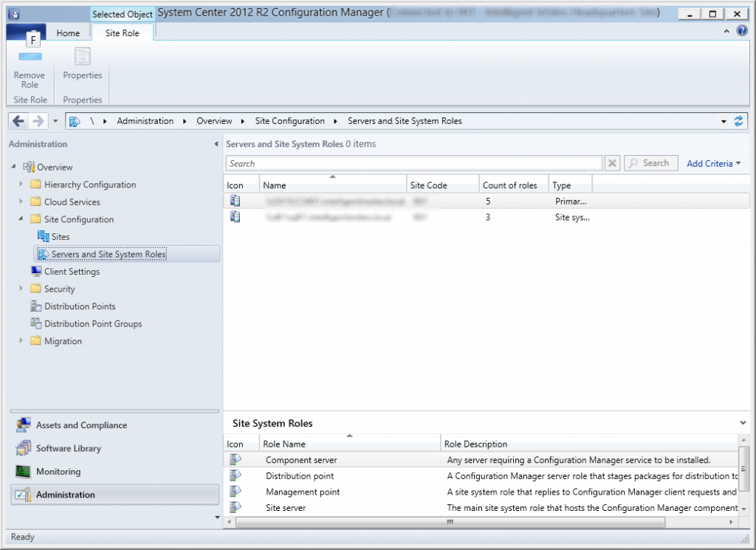The width and height of the screenshot is (756, 550).
Task: Collapse the ribbon with the chevron
Action: click(x=726, y=30)
